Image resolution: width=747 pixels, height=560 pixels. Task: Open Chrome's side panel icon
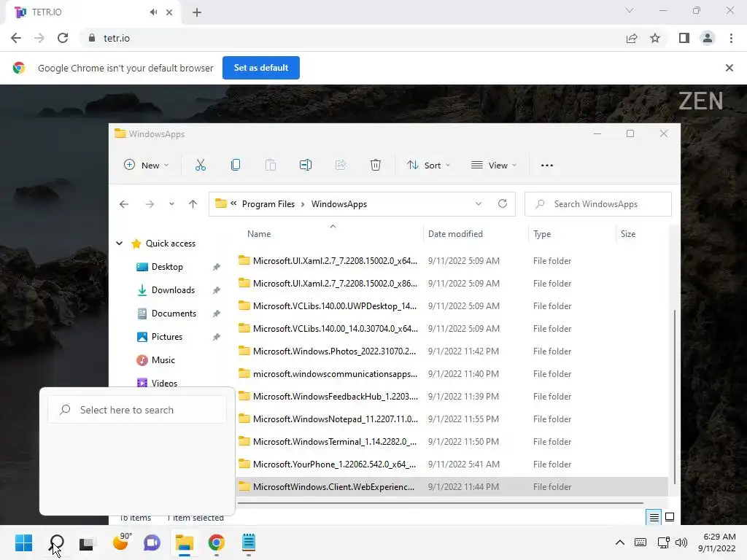(x=684, y=38)
